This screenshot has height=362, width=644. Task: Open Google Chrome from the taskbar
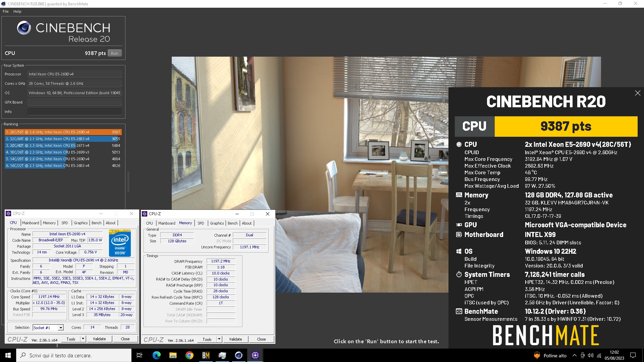point(190,355)
